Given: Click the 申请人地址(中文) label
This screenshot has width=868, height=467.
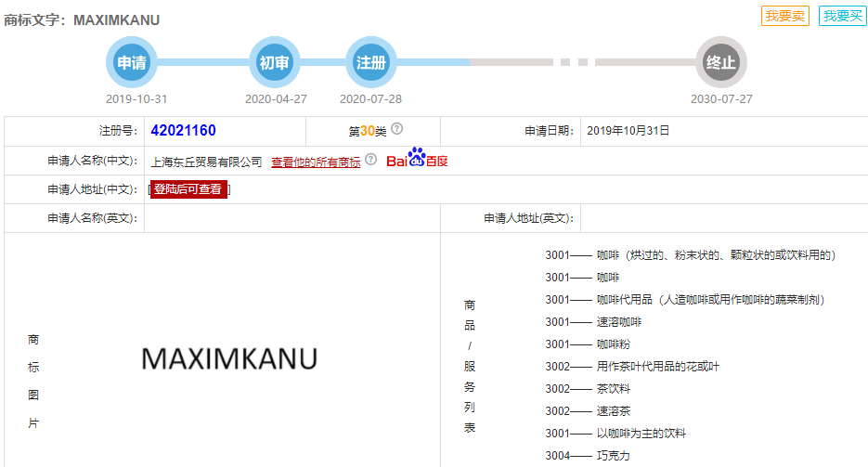Looking at the screenshot, I should [x=93, y=189].
